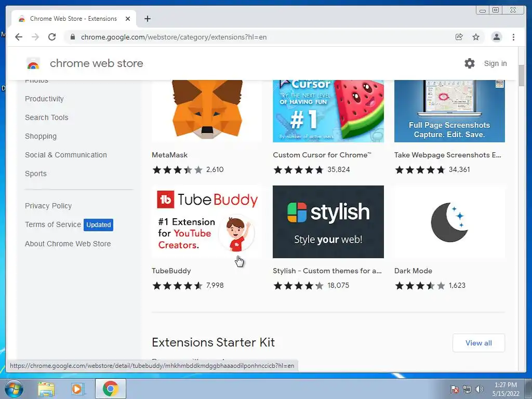
Task: Click the MetaMask extension title
Action: (170, 155)
